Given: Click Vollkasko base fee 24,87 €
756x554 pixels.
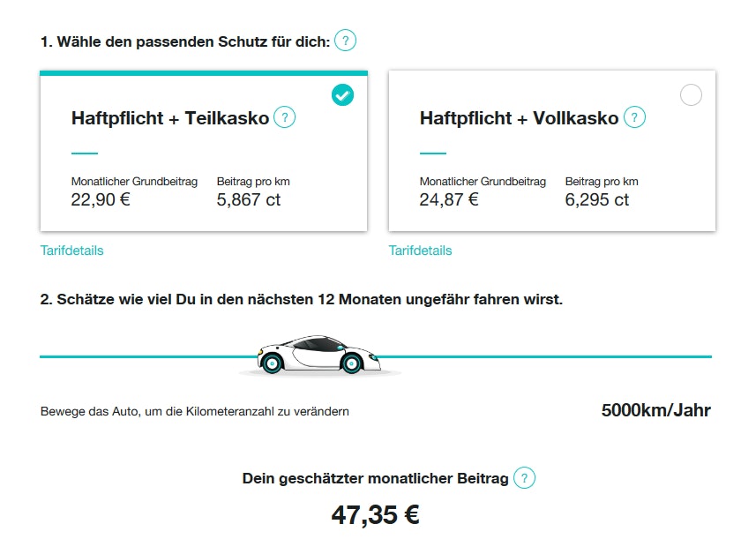Looking at the screenshot, I should (x=449, y=199).
